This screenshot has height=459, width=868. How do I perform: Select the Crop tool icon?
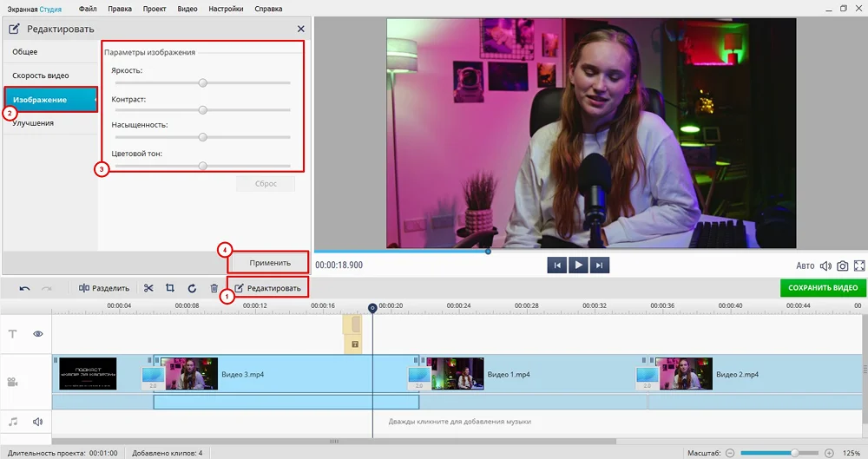click(170, 288)
